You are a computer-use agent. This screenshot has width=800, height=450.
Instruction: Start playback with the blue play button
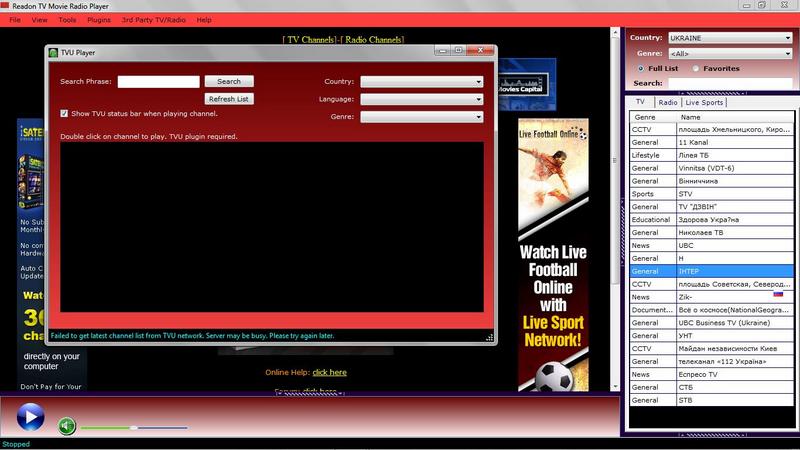coord(31,417)
